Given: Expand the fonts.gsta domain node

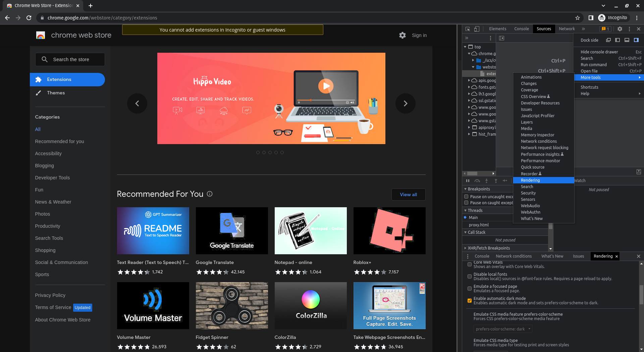Looking at the screenshot, I should point(469,87).
